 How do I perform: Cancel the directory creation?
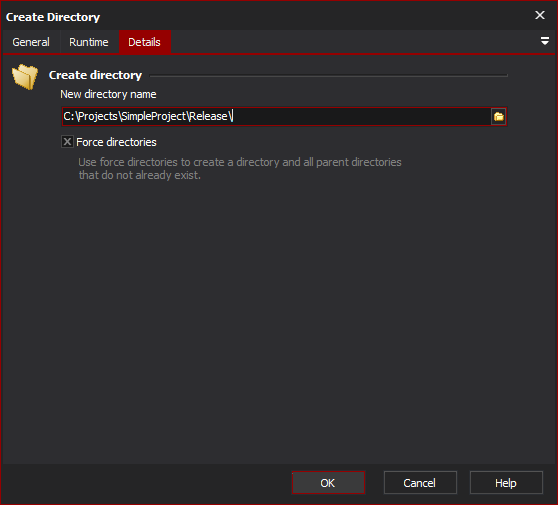click(420, 483)
